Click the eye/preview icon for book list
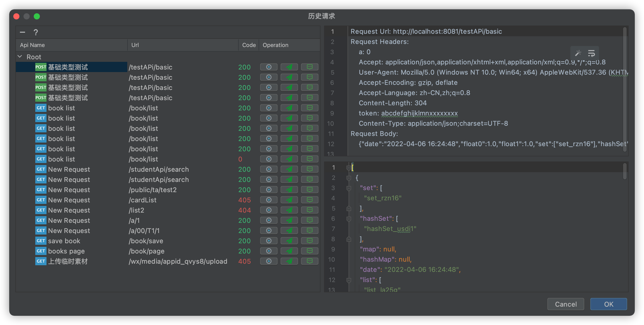 click(x=269, y=108)
